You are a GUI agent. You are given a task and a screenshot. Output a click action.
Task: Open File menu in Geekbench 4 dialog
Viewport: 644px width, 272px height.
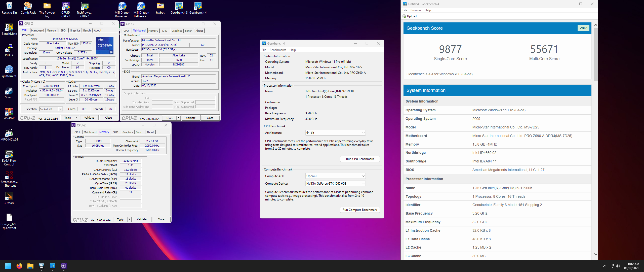264,50
